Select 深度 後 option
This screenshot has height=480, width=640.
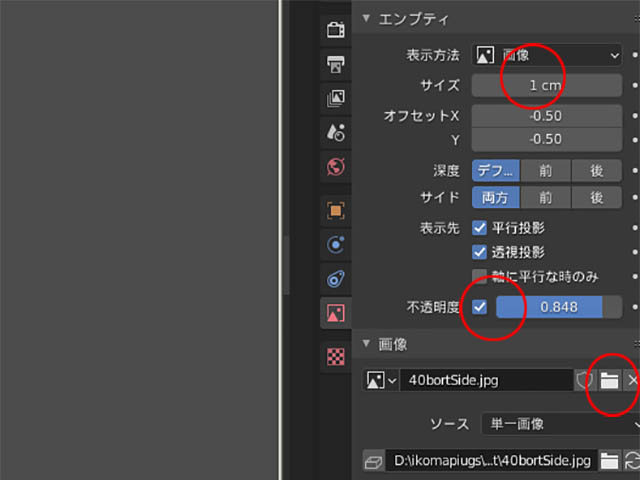(597, 171)
